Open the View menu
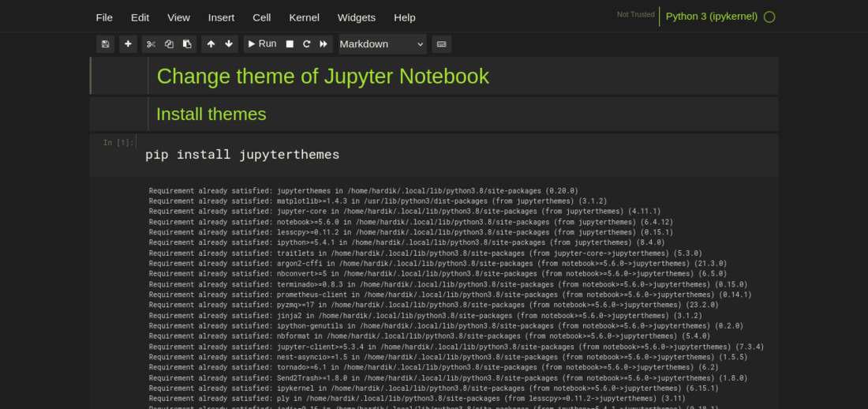868x409 pixels. (x=179, y=17)
